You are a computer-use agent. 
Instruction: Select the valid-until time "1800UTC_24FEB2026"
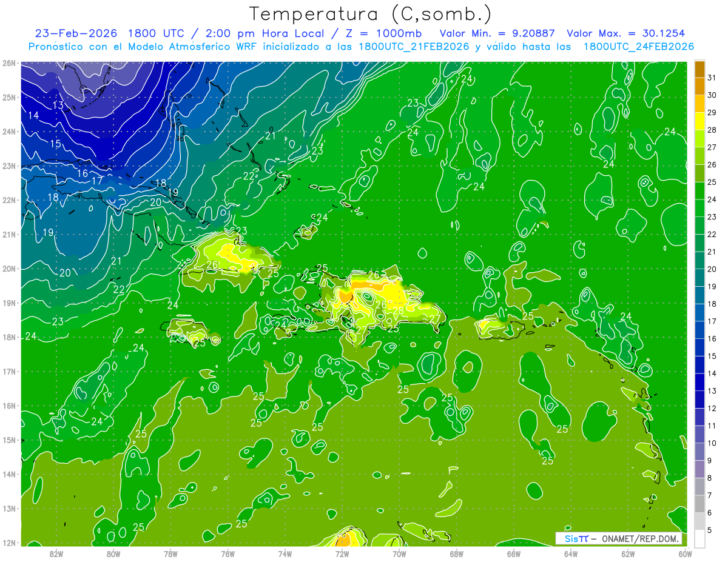pyautogui.click(x=638, y=47)
